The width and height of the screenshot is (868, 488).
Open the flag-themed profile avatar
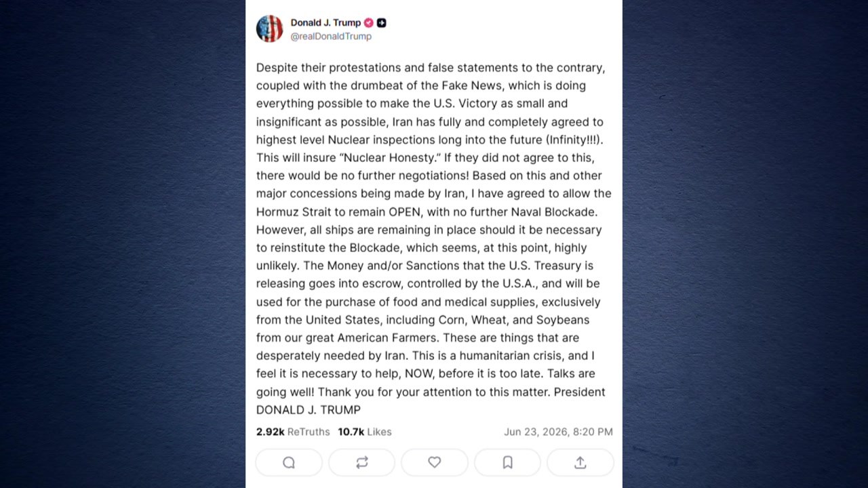(x=269, y=28)
